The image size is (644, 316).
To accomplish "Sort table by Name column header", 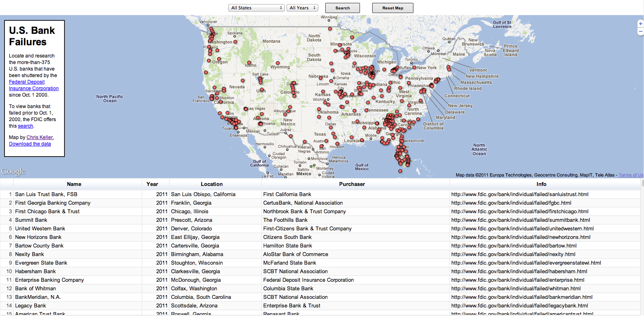I will point(74,184).
